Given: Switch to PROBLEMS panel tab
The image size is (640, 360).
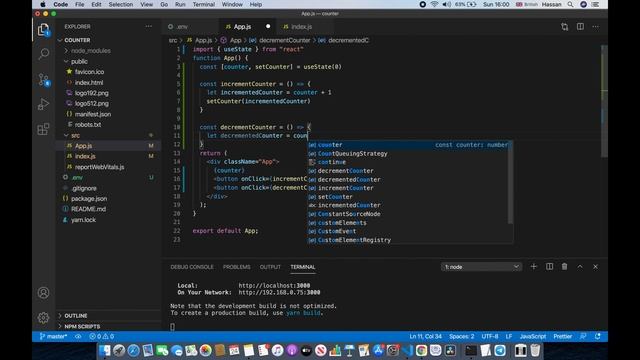Looking at the screenshot, I should point(236,267).
